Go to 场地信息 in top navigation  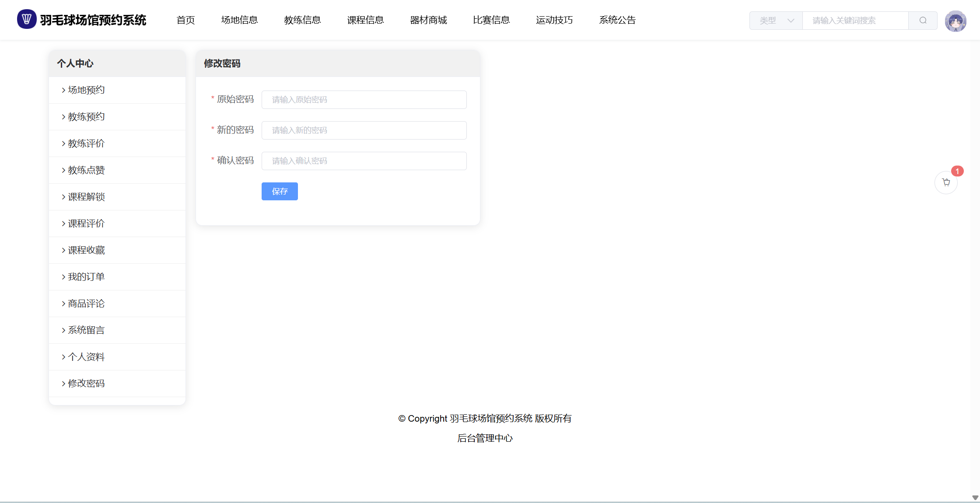[239, 20]
